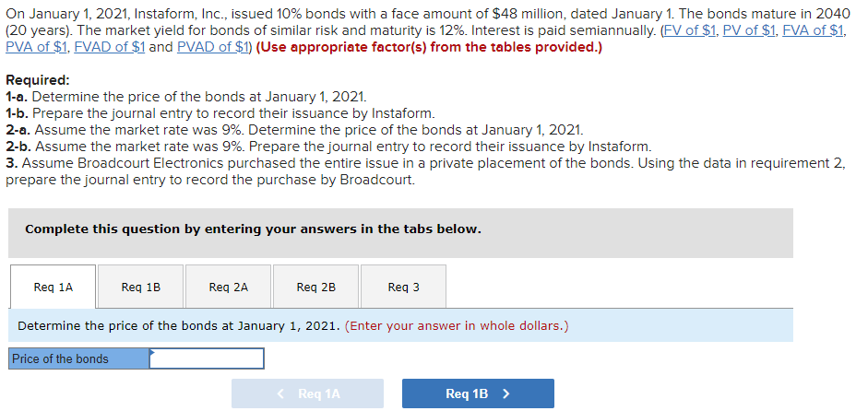Open the FVAD of $1 table link
Image resolution: width=868 pixels, height=411 pixels.
(x=110, y=47)
